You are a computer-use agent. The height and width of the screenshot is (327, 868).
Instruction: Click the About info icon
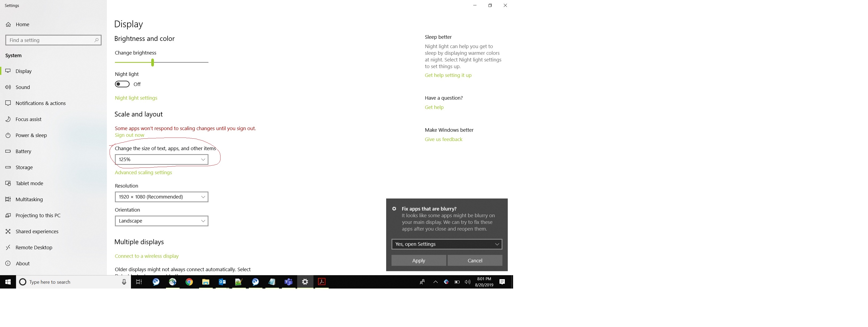pos(8,263)
